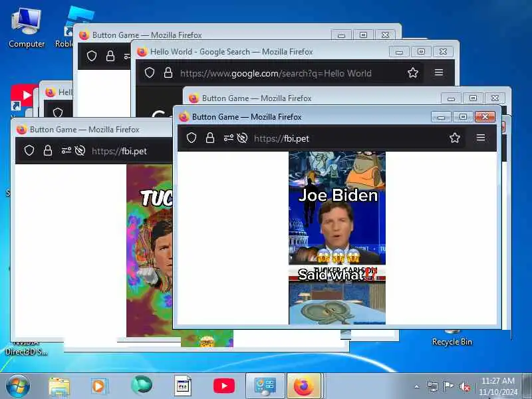Click Firefox taskbar button
Image resolution: width=532 pixels, height=399 pixels.
pyautogui.click(x=304, y=386)
